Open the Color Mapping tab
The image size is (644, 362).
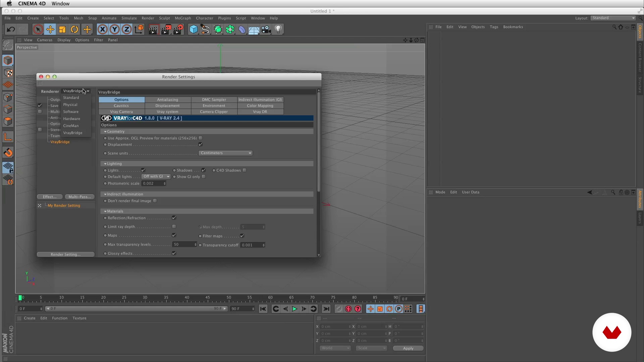tap(260, 106)
